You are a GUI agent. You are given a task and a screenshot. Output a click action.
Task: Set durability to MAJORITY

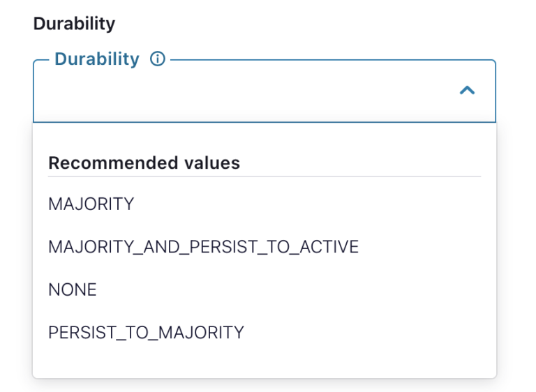pyautogui.click(x=91, y=204)
